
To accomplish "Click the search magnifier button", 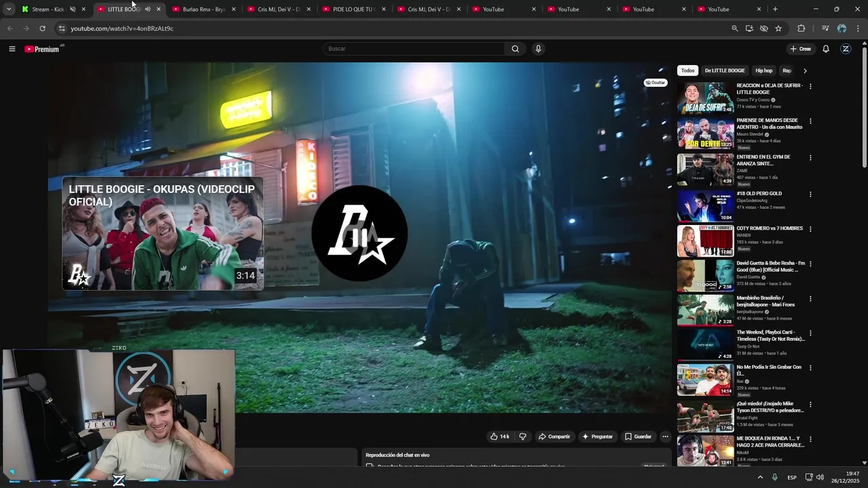I will click(515, 49).
